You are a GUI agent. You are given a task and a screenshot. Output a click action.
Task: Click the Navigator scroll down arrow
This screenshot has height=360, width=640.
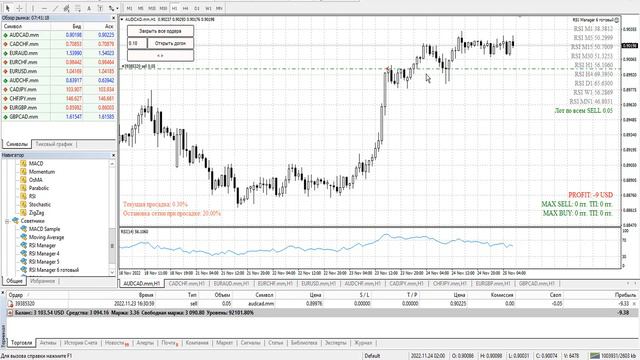tap(112, 272)
